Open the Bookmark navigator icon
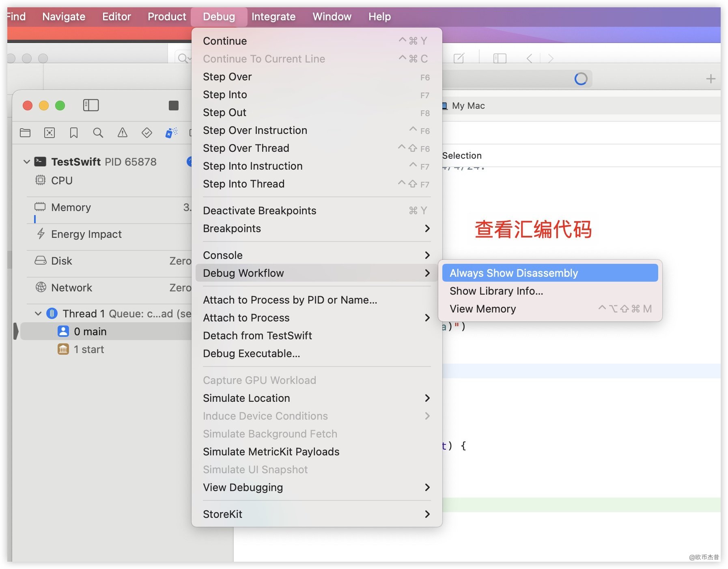The height and width of the screenshot is (569, 728). click(x=74, y=133)
